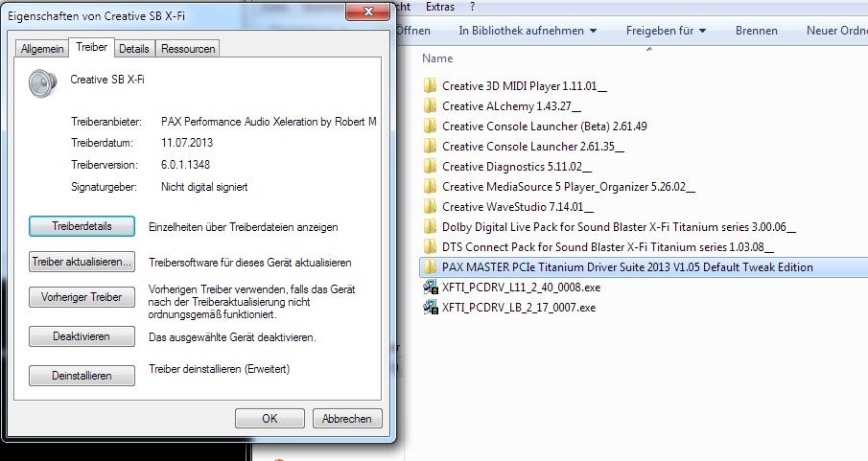This screenshot has height=461, width=868.
Task: Open the Extras menu in Explorer
Action: click(440, 7)
